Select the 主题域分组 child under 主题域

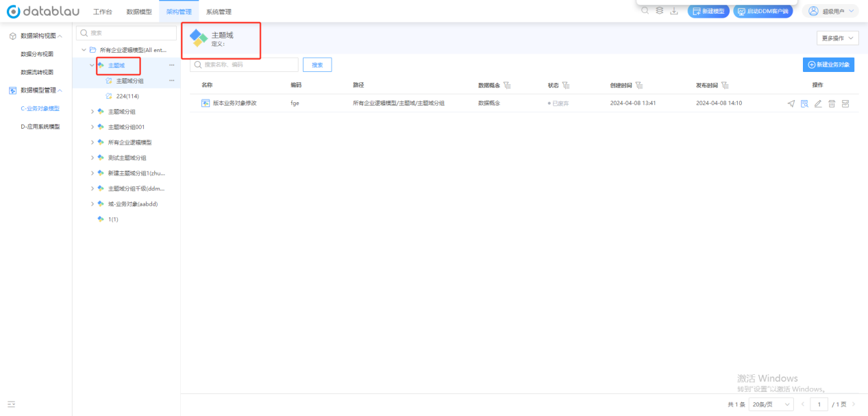pyautogui.click(x=129, y=81)
